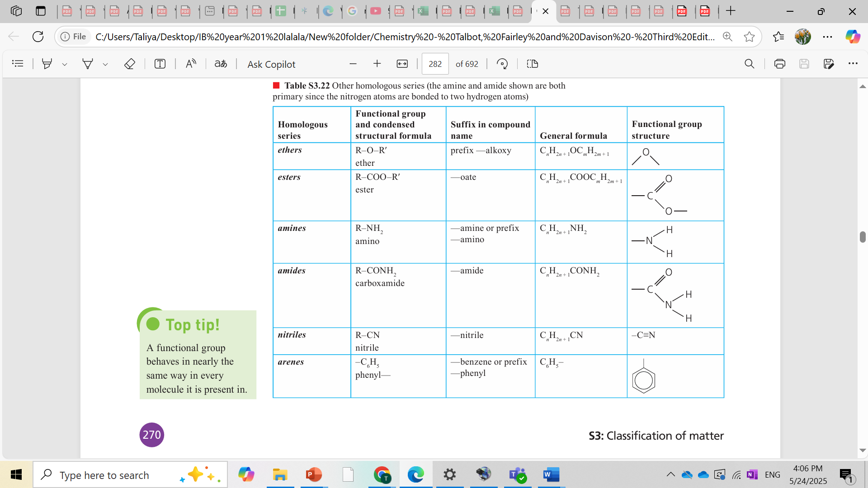The width and height of the screenshot is (868, 488).
Task: Click the address bar file path
Action: click(x=405, y=37)
